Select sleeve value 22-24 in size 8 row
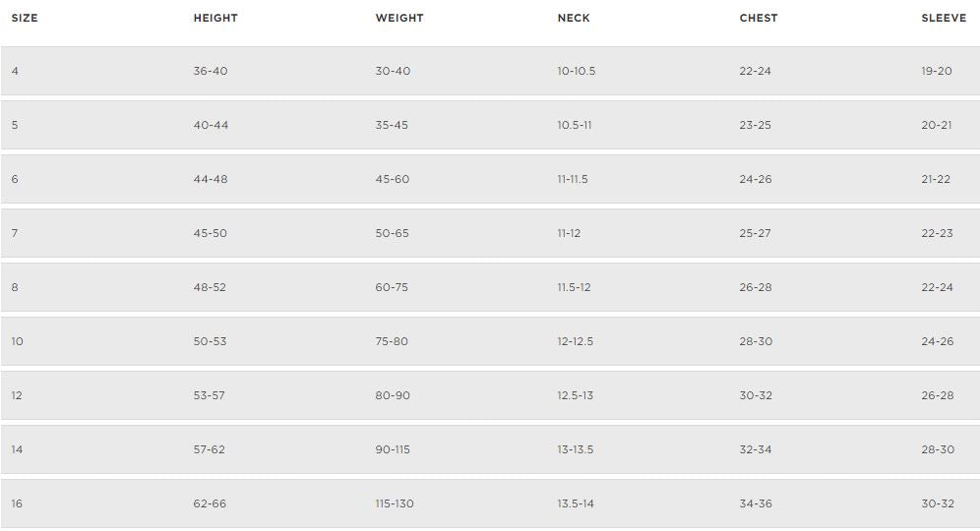This screenshot has width=980, height=531. click(938, 287)
